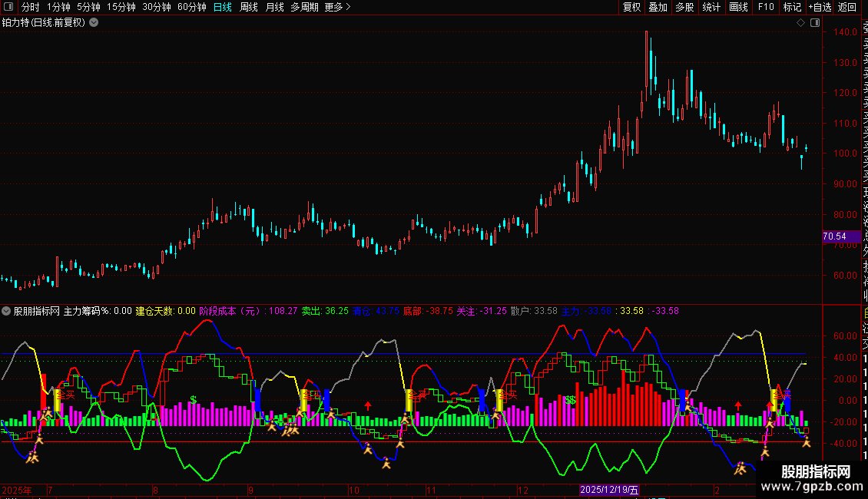Click the 散户: 33.58 readout
The image size is (868, 499).
pyautogui.click(x=534, y=311)
